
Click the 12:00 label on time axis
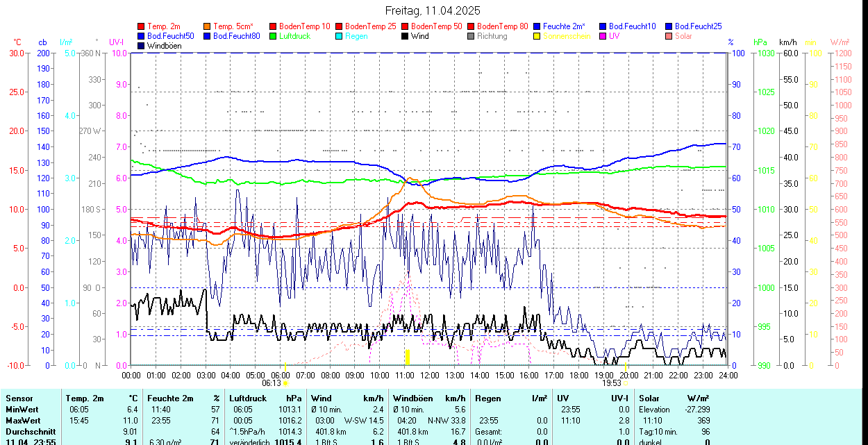coord(429,375)
